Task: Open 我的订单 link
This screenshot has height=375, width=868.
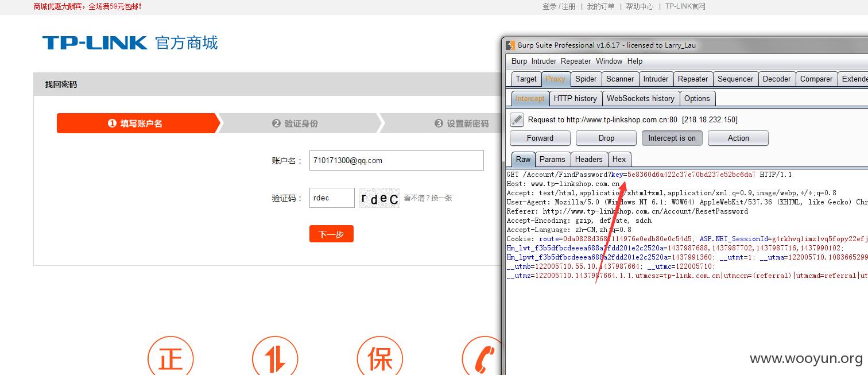Action: point(600,6)
